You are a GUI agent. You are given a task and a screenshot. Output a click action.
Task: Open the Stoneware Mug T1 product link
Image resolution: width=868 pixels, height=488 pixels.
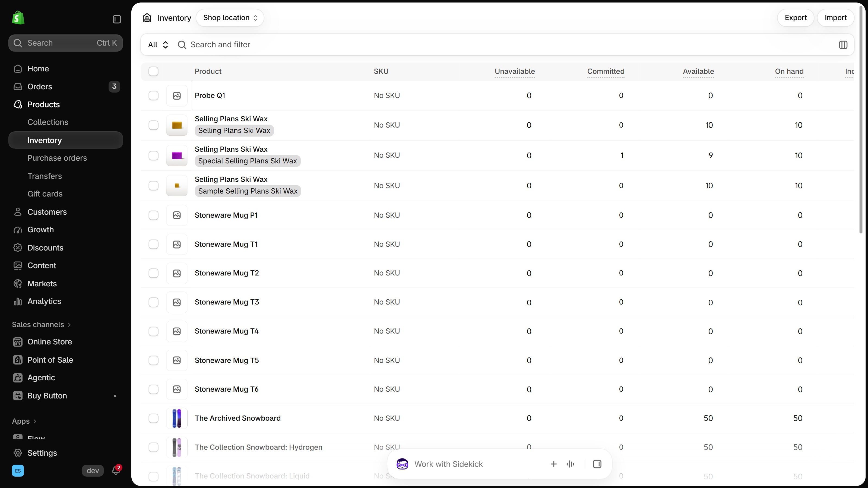[226, 244]
